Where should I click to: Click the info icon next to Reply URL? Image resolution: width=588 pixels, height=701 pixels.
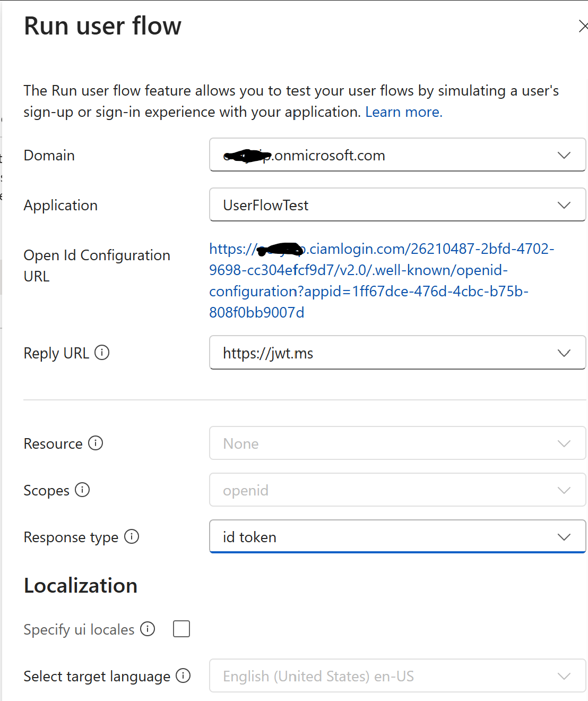[x=103, y=352]
